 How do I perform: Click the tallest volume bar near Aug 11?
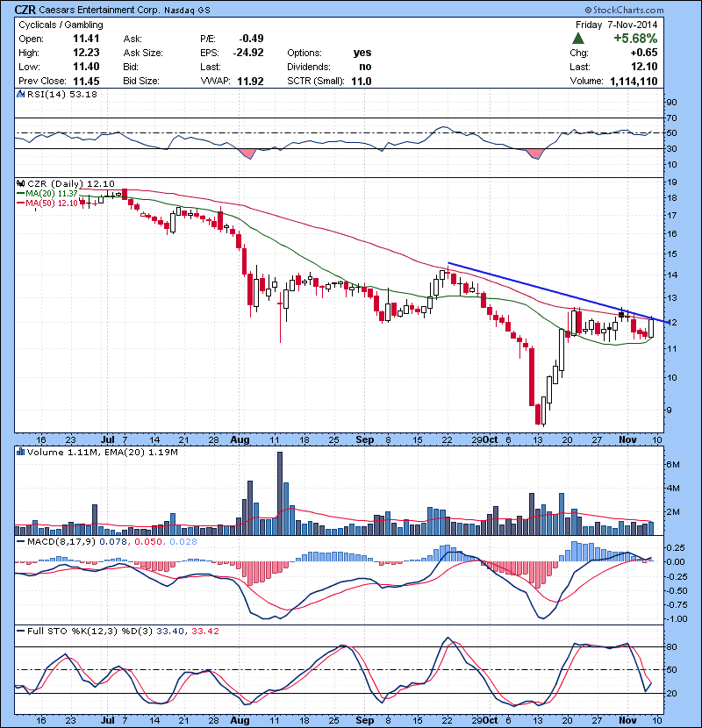280,494
